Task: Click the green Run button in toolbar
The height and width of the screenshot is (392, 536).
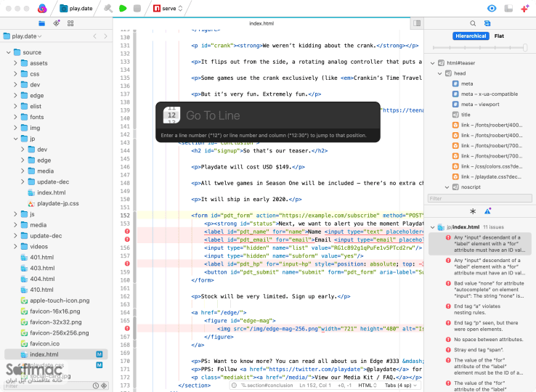Action: pyautogui.click(x=123, y=8)
